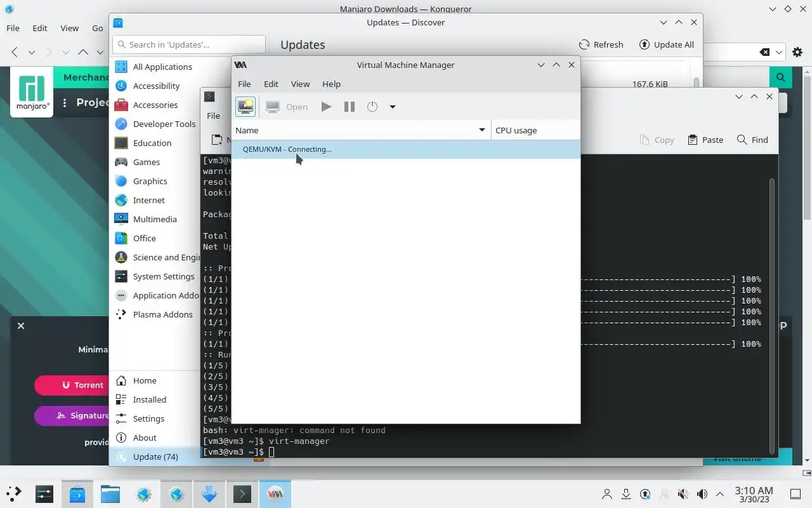This screenshot has height=508, width=812.
Task: Click the Pause virtual machine icon
Action: click(350, 107)
